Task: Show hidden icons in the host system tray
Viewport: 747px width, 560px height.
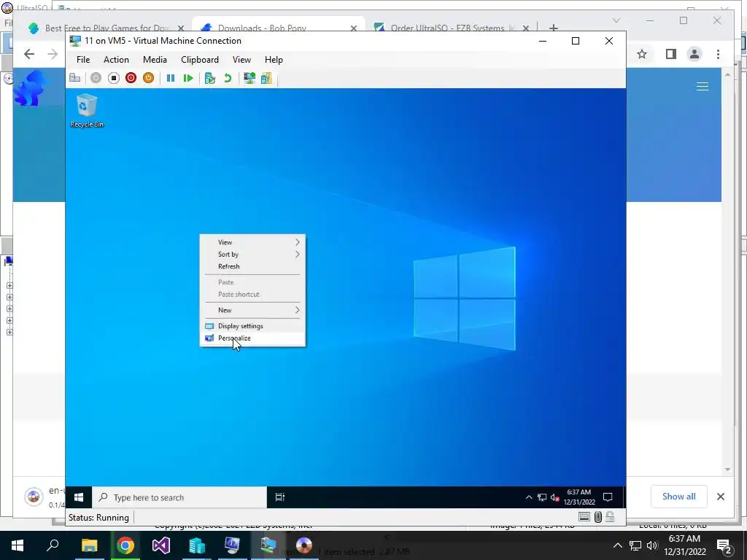Action: tap(617, 545)
